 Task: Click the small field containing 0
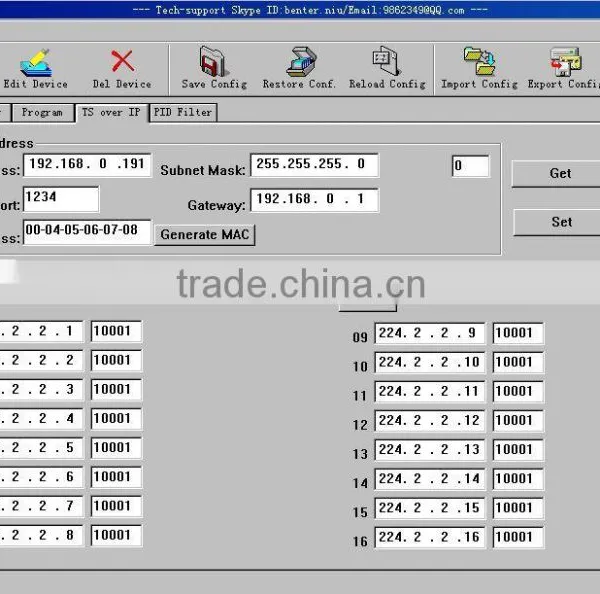tap(470, 166)
